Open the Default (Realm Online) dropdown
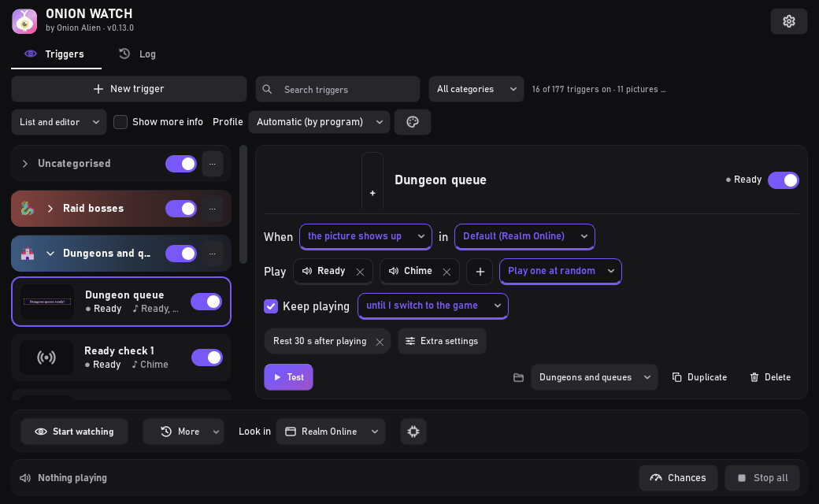This screenshot has width=819, height=504. 525,236
